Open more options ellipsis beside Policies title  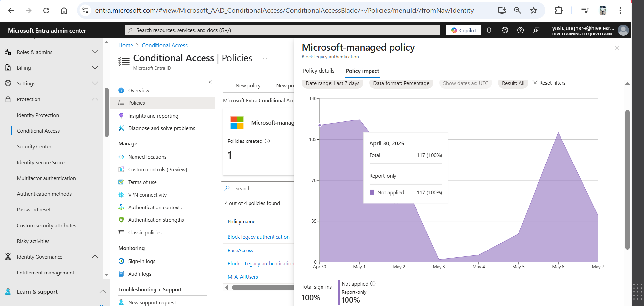265,58
